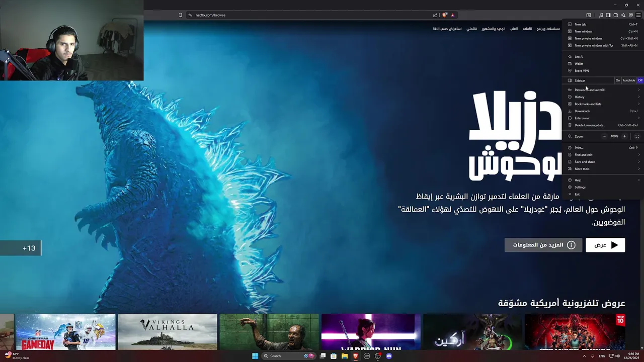
Task: Click More Info button المزيد من المعلومات
Action: click(x=543, y=245)
